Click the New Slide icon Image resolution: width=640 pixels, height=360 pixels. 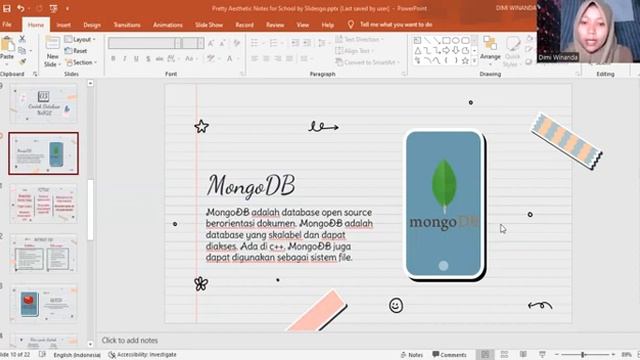point(53,43)
